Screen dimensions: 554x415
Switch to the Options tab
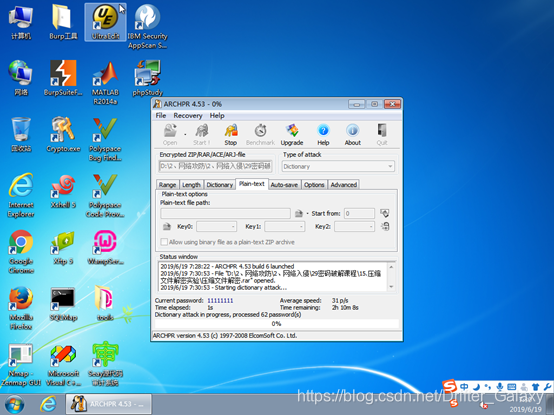coord(314,185)
